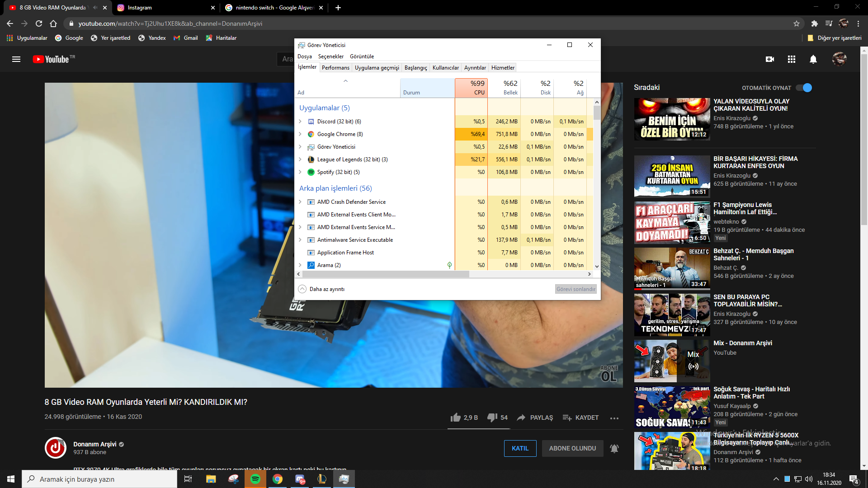This screenshot has width=868, height=488.
Task: Click the YouTube notifications bell icon
Action: tap(813, 59)
